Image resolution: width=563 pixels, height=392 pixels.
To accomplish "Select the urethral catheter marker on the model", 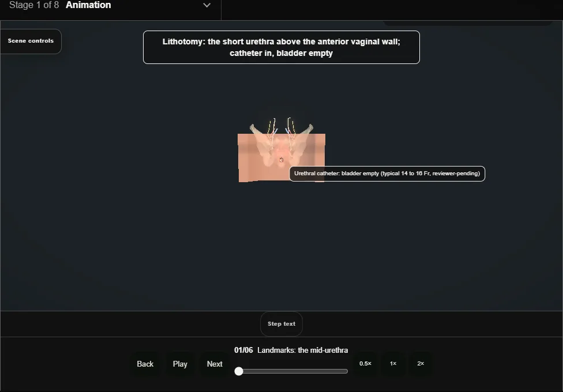I will tap(281, 160).
